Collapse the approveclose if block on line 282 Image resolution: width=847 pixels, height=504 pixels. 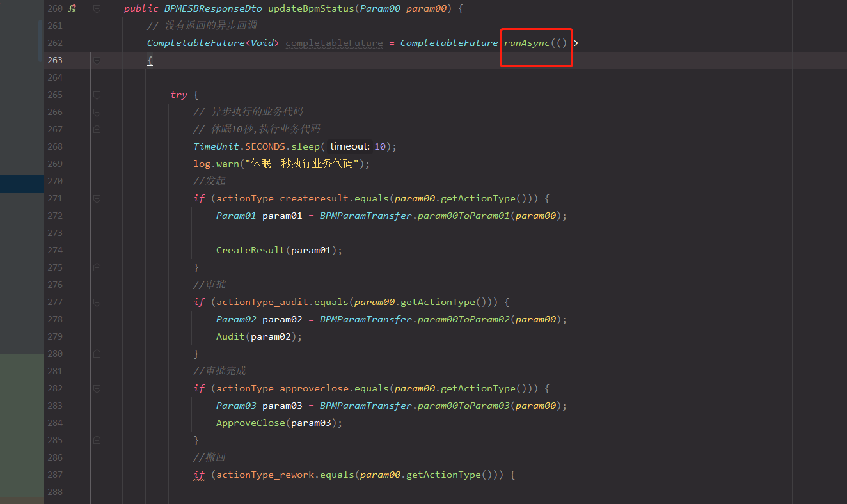click(x=97, y=388)
